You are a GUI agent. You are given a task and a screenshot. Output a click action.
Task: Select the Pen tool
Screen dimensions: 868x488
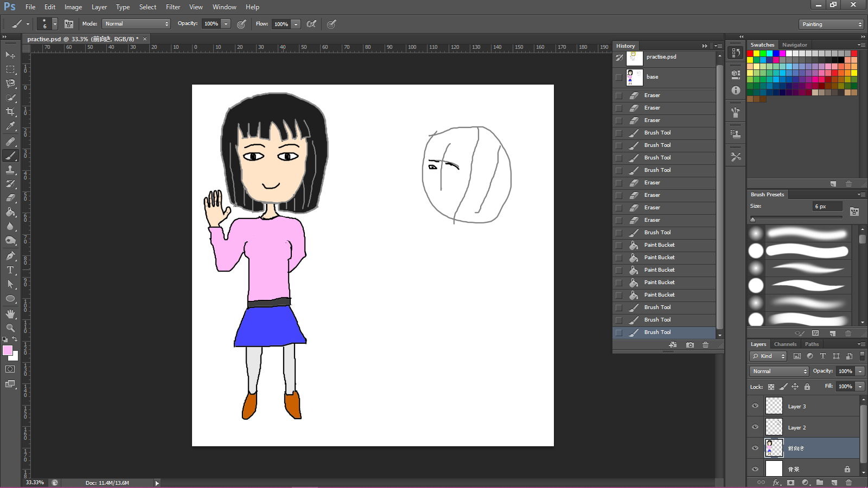[x=10, y=255]
